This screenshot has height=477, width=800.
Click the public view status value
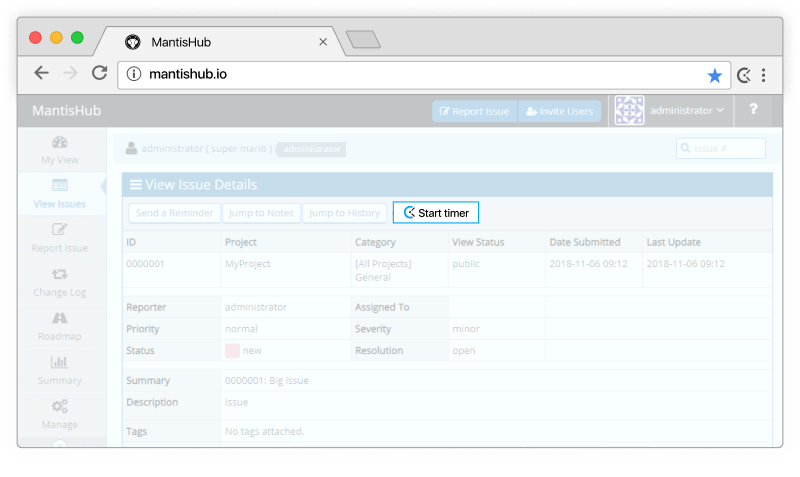coord(466,264)
